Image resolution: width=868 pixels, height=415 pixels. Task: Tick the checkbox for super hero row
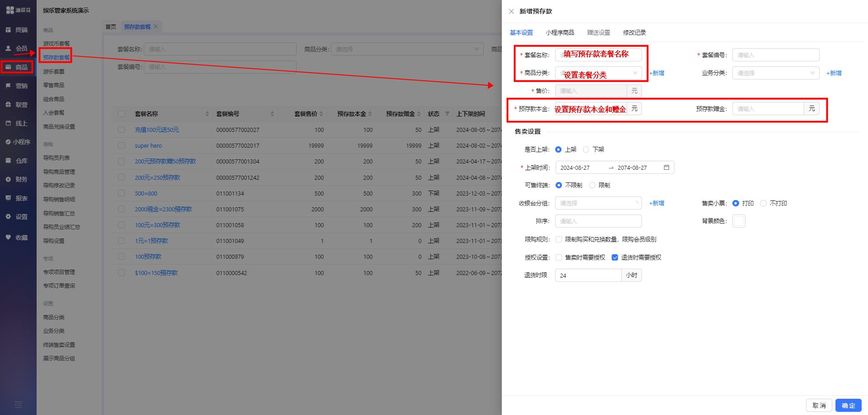tap(121, 146)
